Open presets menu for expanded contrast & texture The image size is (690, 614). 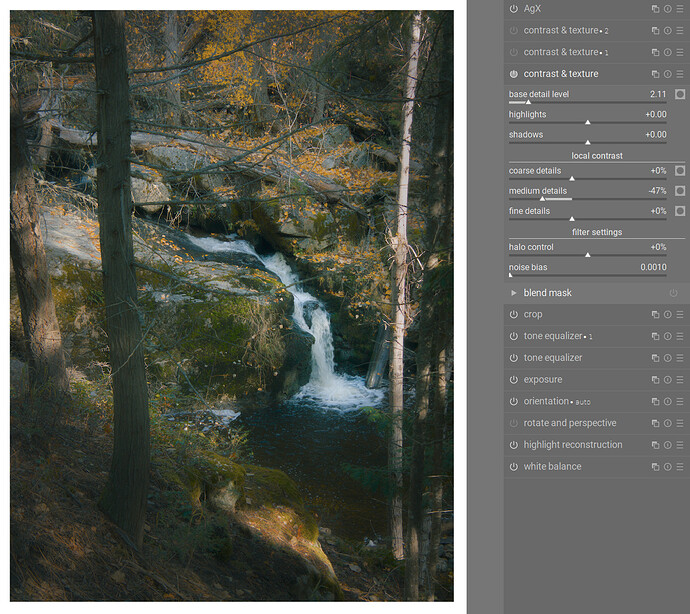(x=680, y=74)
